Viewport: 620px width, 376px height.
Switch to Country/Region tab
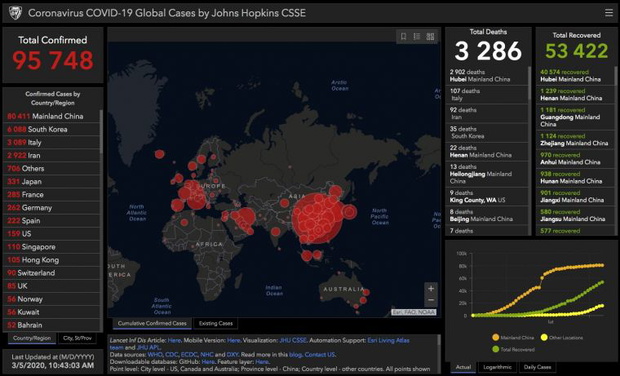(32, 338)
